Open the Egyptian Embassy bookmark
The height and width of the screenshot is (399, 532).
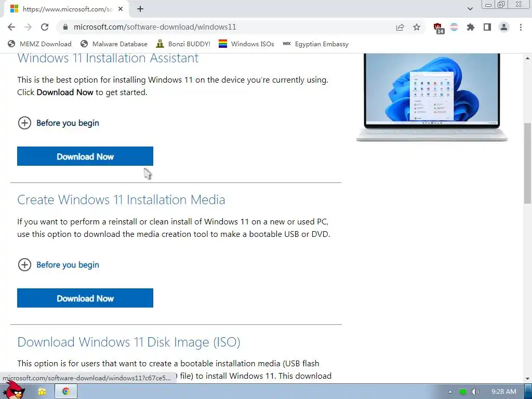pyautogui.click(x=316, y=44)
